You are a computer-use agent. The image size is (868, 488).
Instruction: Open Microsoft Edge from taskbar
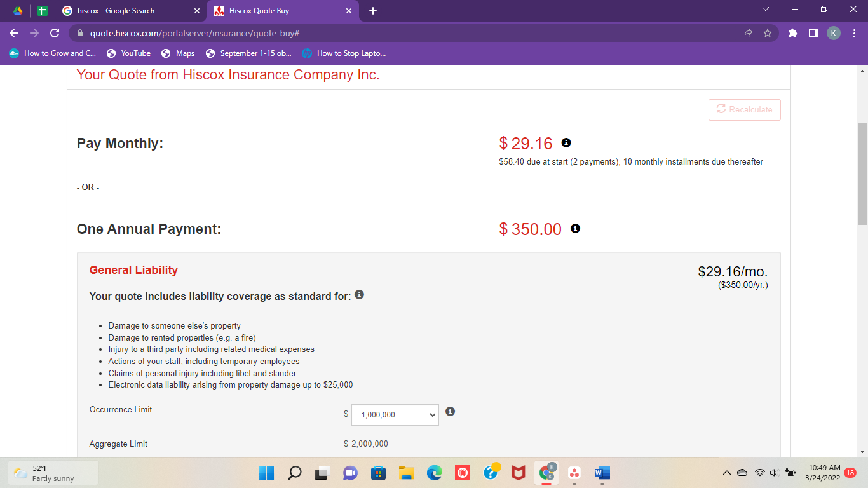point(435,473)
